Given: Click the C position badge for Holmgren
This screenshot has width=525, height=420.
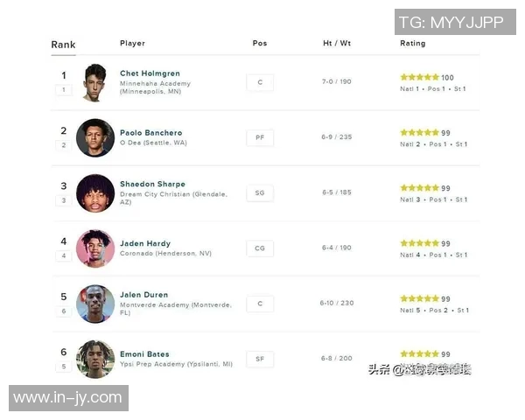Looking at the screenshot, I should click(260, 82).
